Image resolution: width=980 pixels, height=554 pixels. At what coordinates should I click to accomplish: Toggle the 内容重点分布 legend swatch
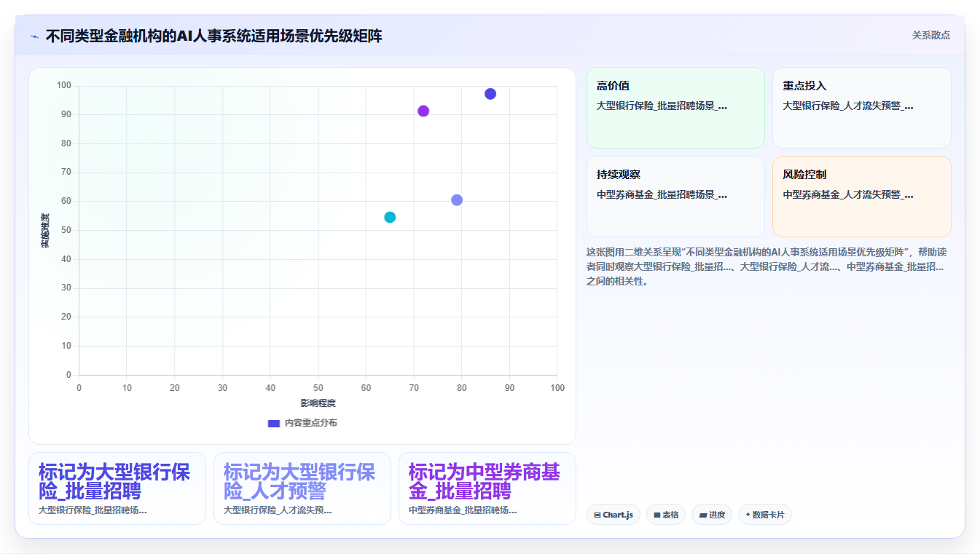[274, 423]
